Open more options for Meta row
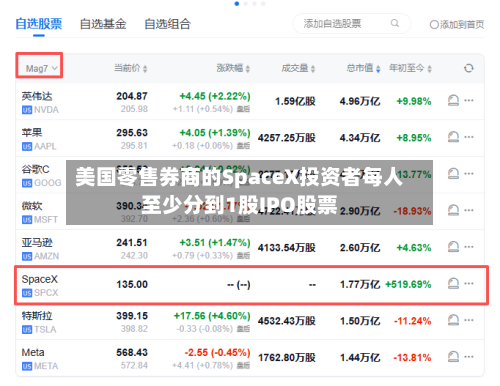The image size is (500, 386). [469, 357]
